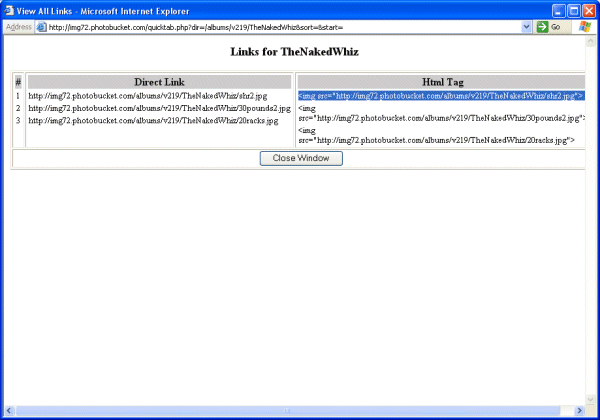Click the green Go arrow button

tap(542, 27)
